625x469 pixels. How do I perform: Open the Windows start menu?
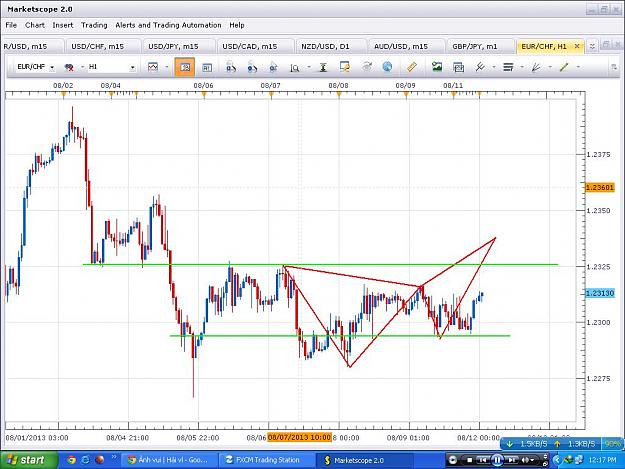(x=29, y=460)
